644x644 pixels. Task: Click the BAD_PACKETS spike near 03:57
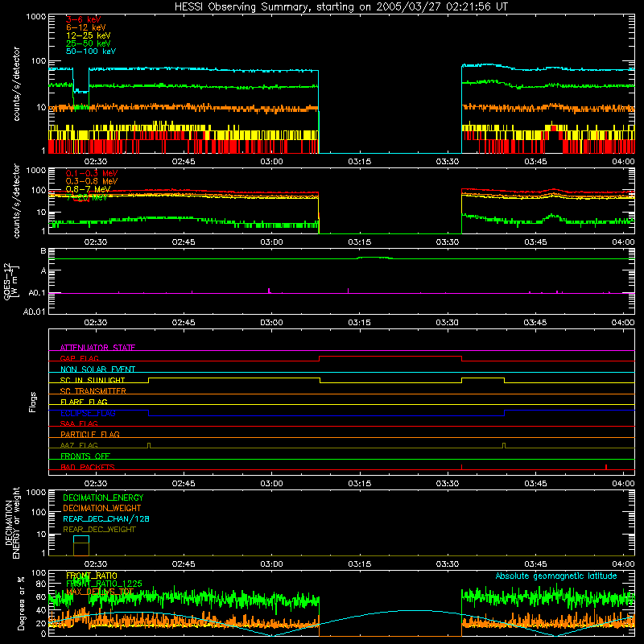[606, 467]
